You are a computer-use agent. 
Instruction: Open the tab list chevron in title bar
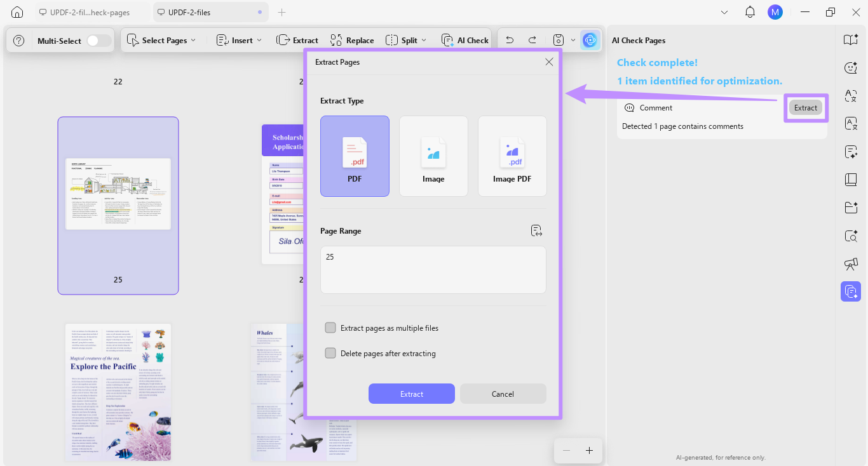pos(724,12)
